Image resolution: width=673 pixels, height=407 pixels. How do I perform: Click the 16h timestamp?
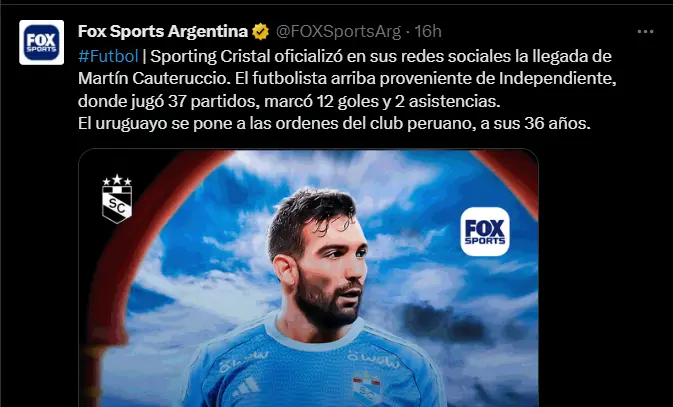pyautogui.click(x=428, y=31)
